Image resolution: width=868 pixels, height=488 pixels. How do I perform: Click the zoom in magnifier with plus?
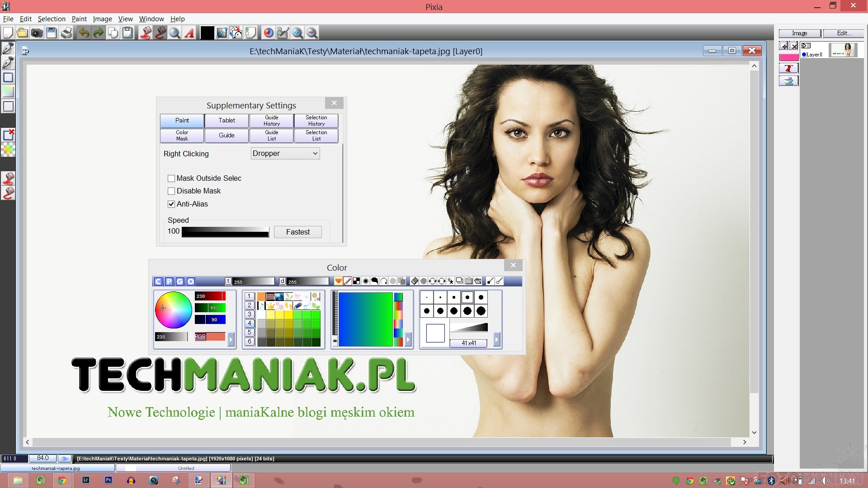[x=297, y=33]
